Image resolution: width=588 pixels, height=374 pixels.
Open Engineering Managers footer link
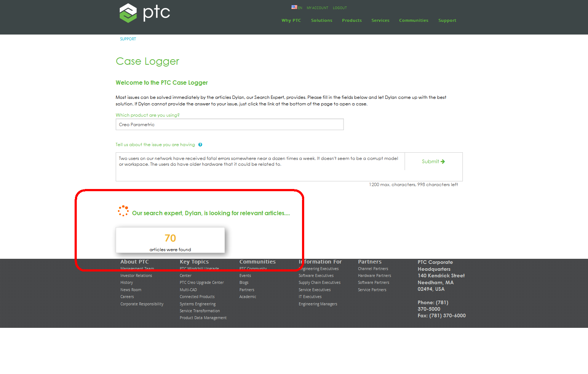(318, 304)
